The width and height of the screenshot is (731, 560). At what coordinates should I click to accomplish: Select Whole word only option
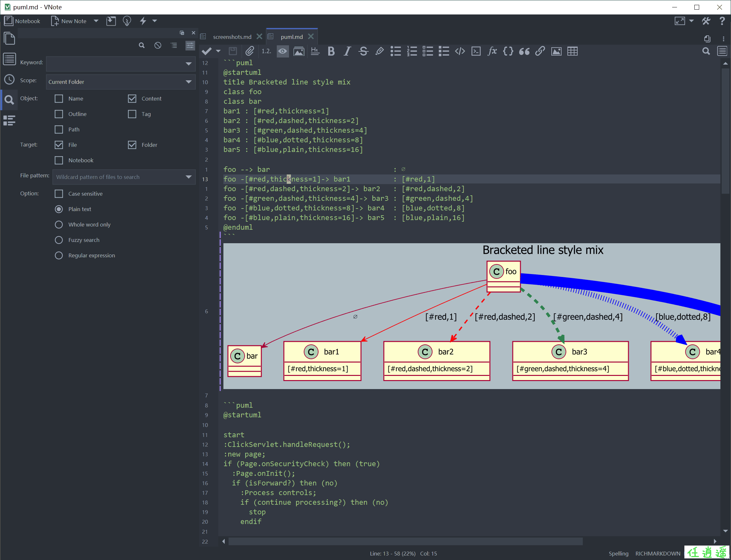(59, 225)
